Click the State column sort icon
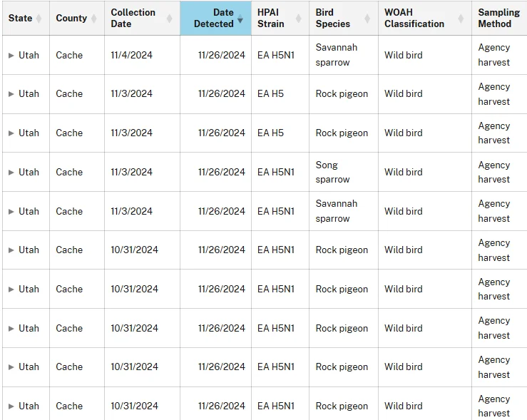Screen dimensions: 527x420 click(39, 18)
